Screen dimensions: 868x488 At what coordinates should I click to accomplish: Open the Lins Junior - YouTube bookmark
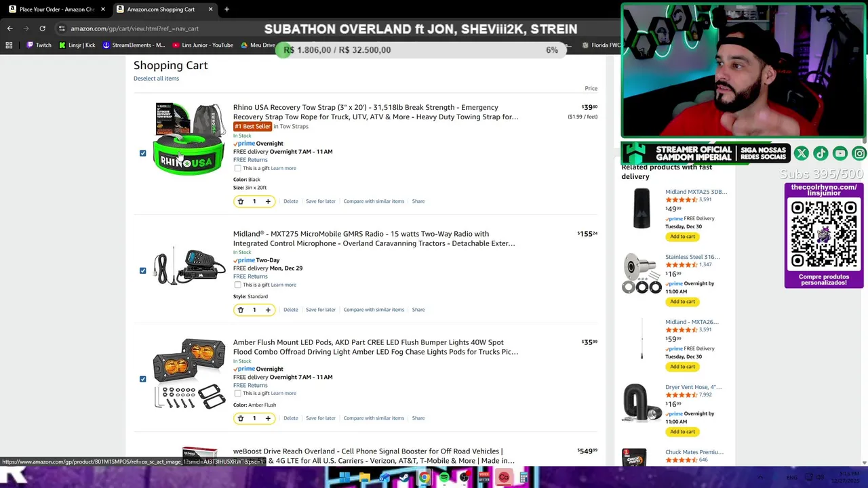coord(203,45)
